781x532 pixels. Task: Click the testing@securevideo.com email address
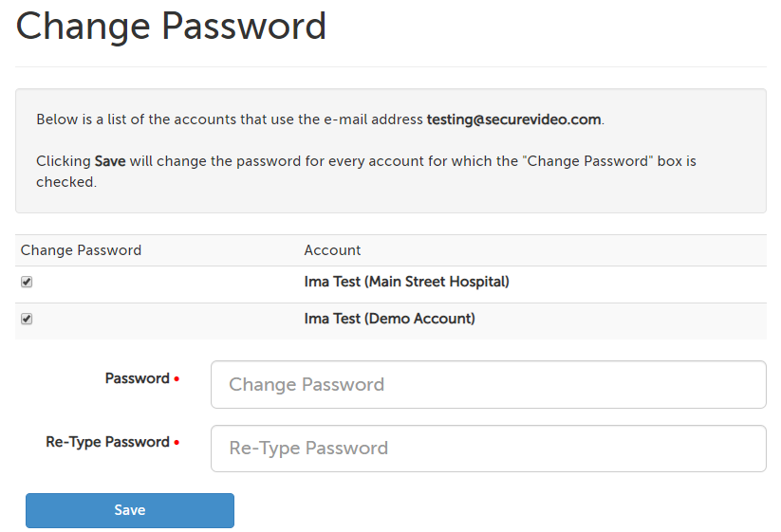513,119
